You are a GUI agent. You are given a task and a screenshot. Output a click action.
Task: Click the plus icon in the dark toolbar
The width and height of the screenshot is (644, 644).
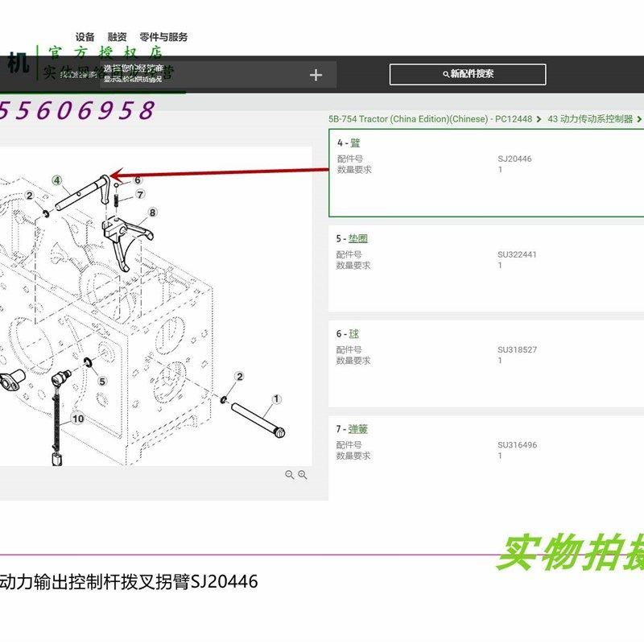tap(317, 74)
